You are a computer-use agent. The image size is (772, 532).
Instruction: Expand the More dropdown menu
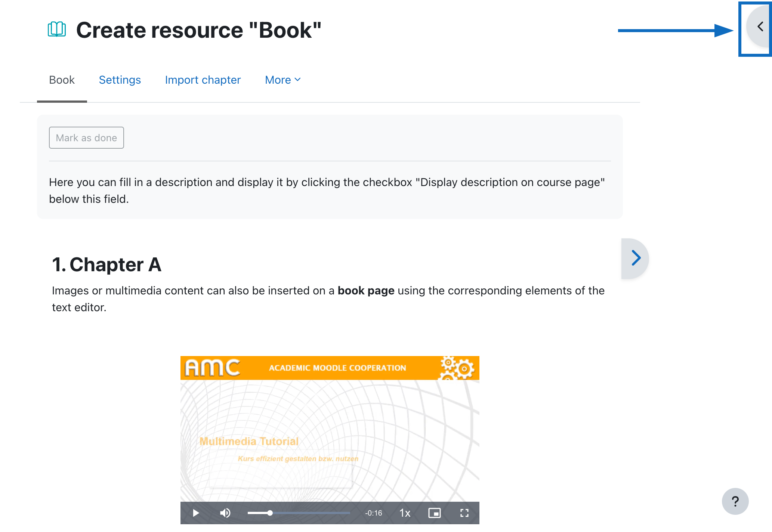pos(282,80)
